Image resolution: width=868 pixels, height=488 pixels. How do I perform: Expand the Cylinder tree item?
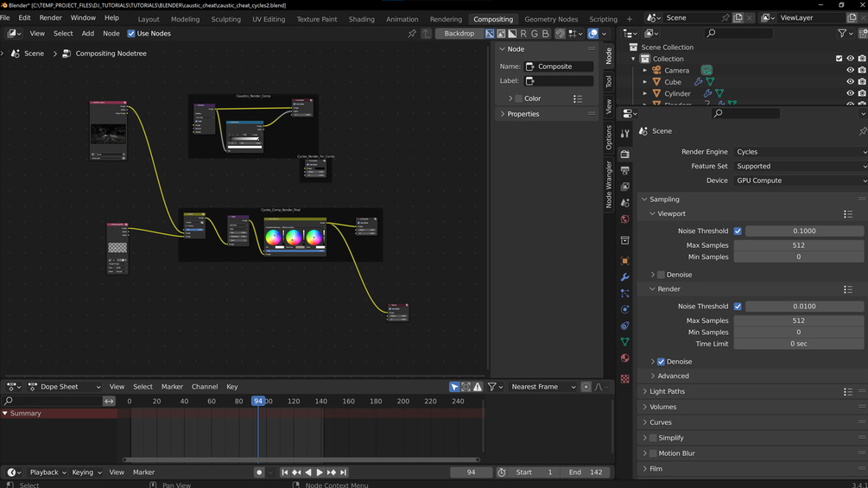(x=645, y=93)
